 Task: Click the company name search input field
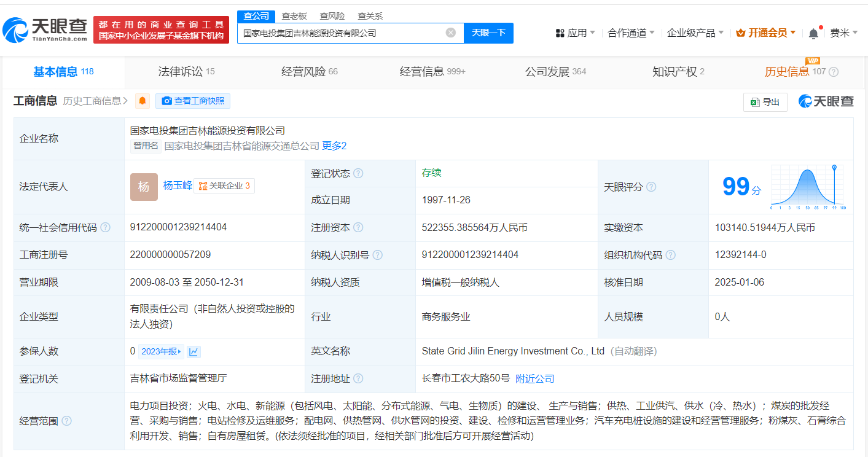pos(342,33)
